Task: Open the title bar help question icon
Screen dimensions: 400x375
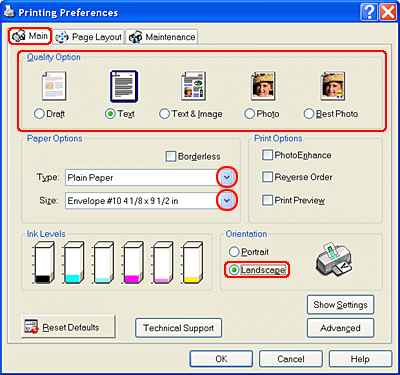Action: 369,12
